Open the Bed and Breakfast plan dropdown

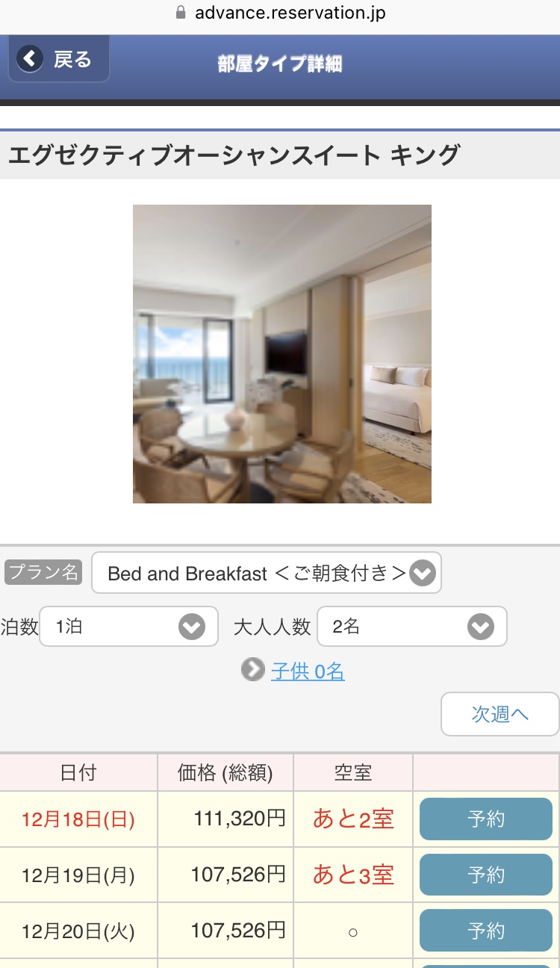pos(267,573)
